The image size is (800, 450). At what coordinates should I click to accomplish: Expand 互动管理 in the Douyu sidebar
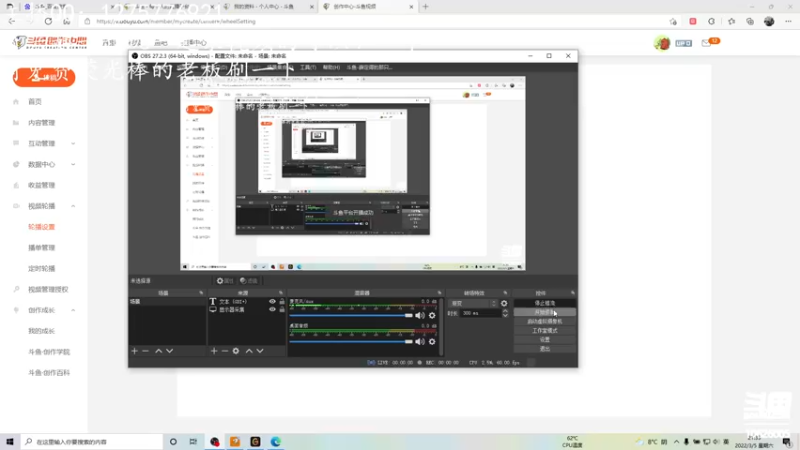44,144
